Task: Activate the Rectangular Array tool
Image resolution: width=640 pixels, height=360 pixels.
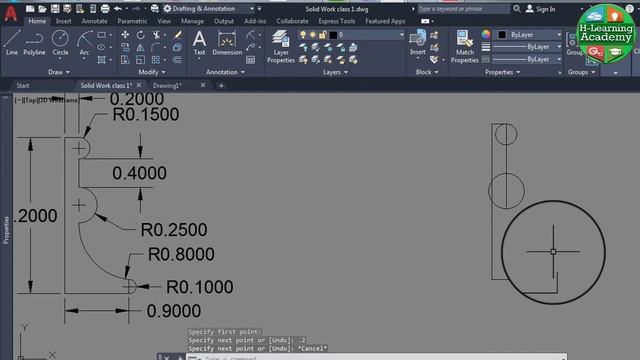Action: [x=156, y=60]
